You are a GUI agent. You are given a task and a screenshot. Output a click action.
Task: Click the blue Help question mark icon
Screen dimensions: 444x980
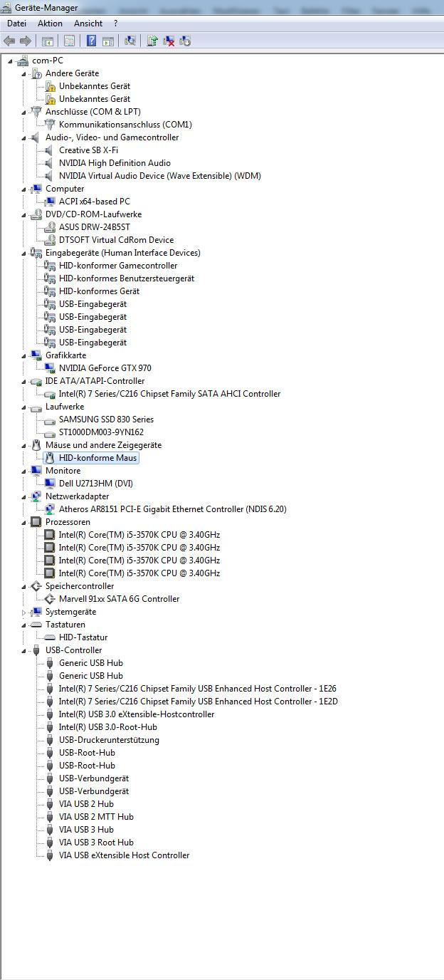tap(92, 41)
